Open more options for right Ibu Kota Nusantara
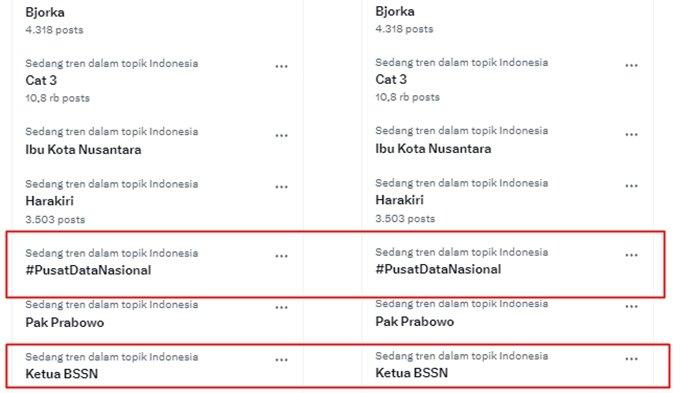The width and height of the screenshot is (700, 393). pos(631,135)
